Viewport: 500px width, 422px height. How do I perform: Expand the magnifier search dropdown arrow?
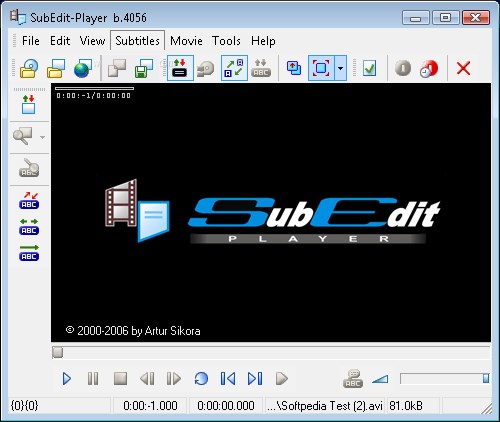point(42,137)
